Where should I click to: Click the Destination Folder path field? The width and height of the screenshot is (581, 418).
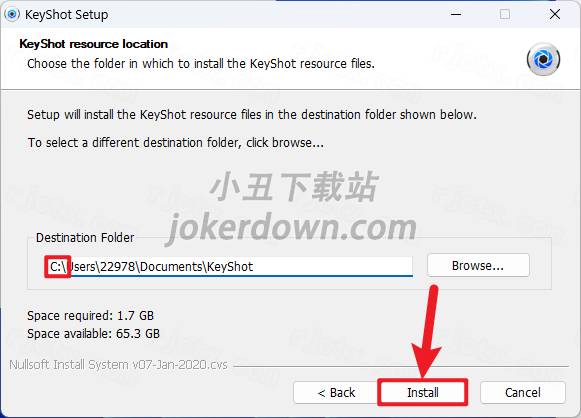[230, 266]
